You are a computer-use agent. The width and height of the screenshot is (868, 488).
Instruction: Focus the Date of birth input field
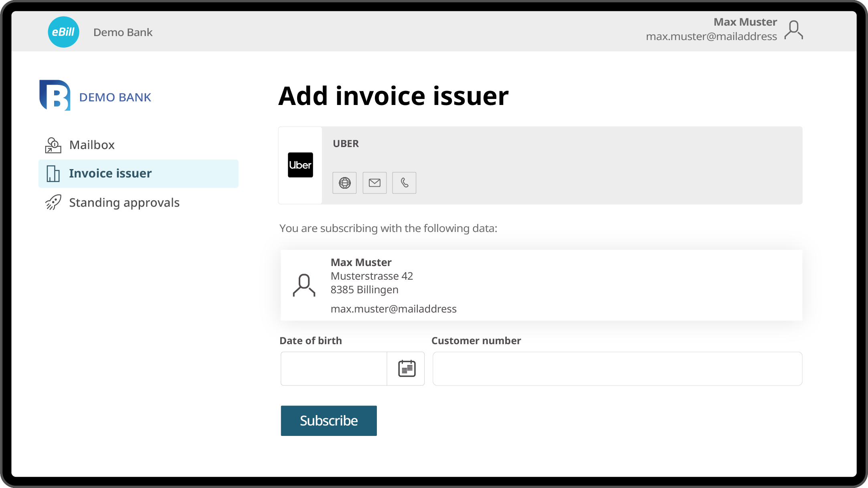tap(334, 369)
